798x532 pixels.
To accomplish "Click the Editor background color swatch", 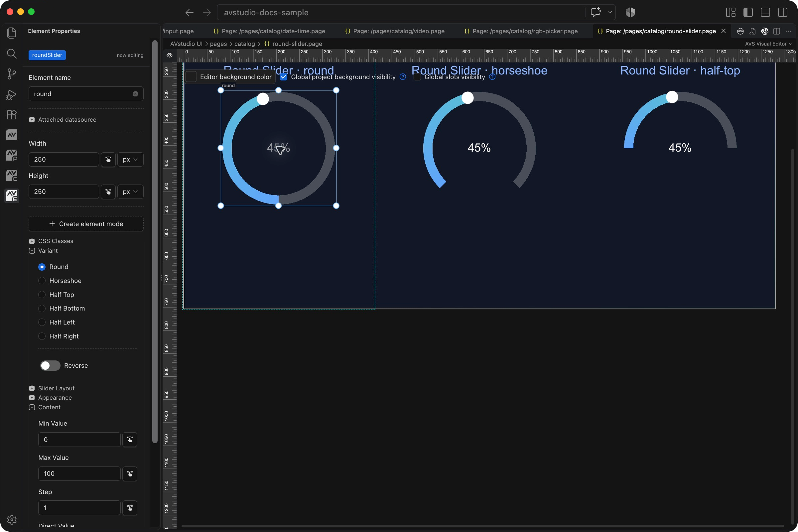I will click(x=191, y=77).
